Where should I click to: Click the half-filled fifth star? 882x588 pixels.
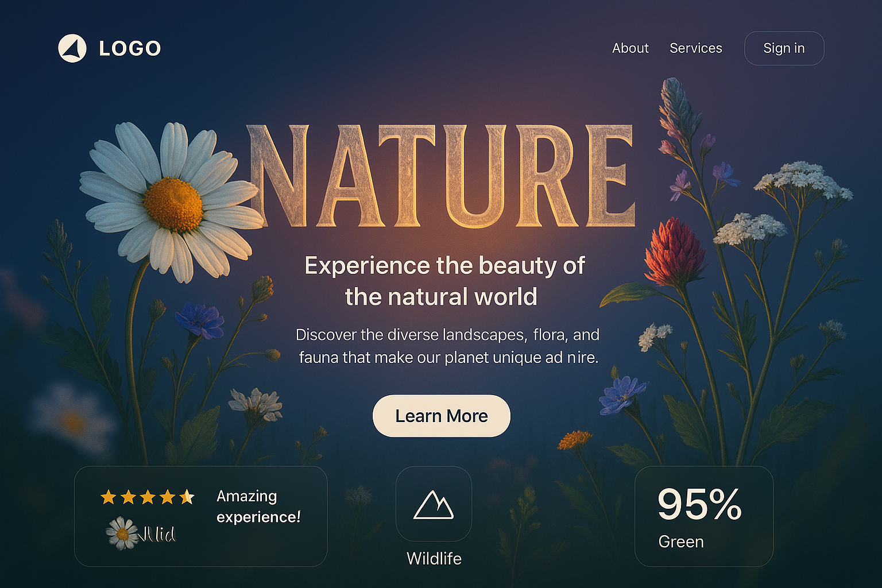click(x=187, y=497)
